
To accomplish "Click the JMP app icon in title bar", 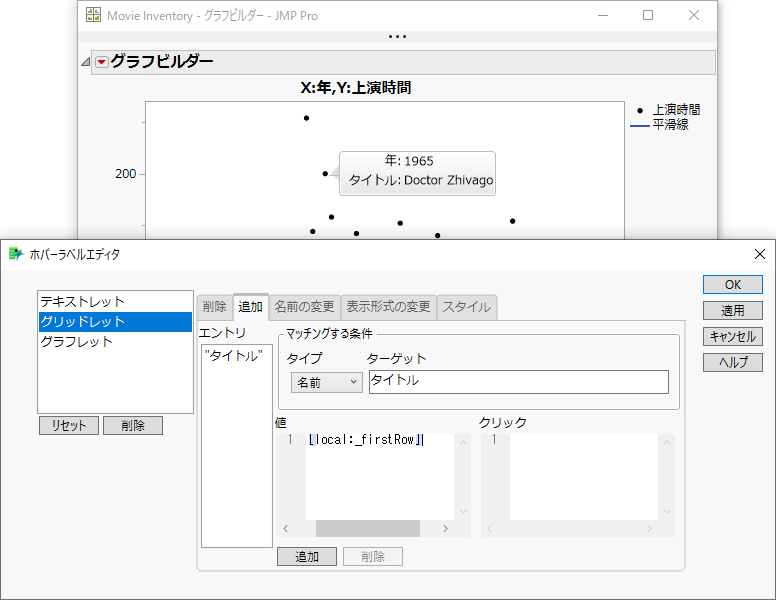I will point(93,15).
